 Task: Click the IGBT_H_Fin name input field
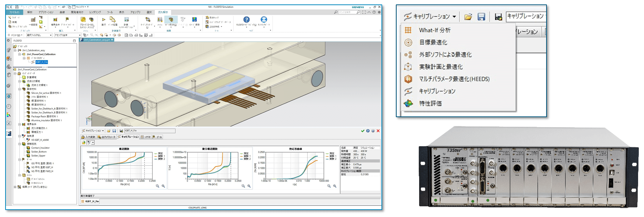[x=150, y=131]
